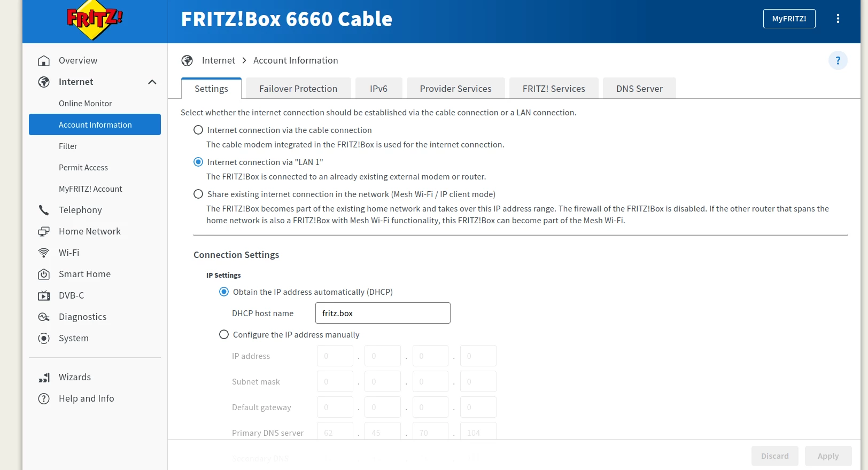
Task: Click the Overview house icon
Action: (44, 61)
